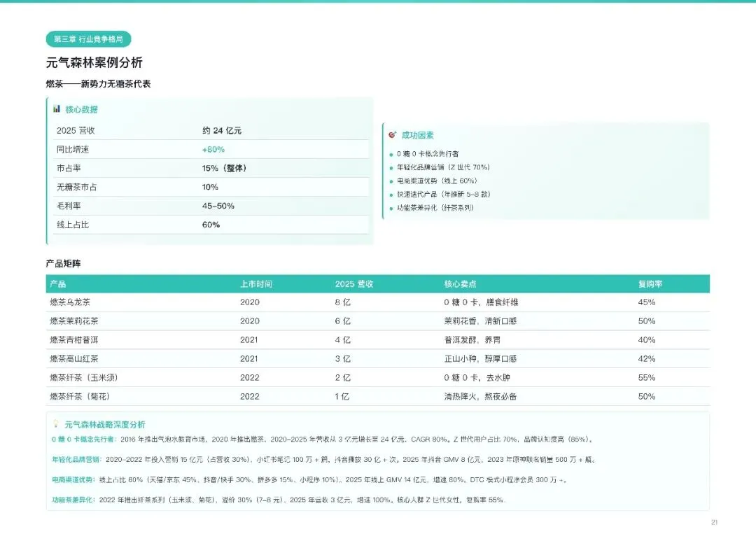Screen dimensions: 756x534
Task: Click the green label 0 糖 0 卡概念先行者： in analysis
Action: [x=84, y=439]
